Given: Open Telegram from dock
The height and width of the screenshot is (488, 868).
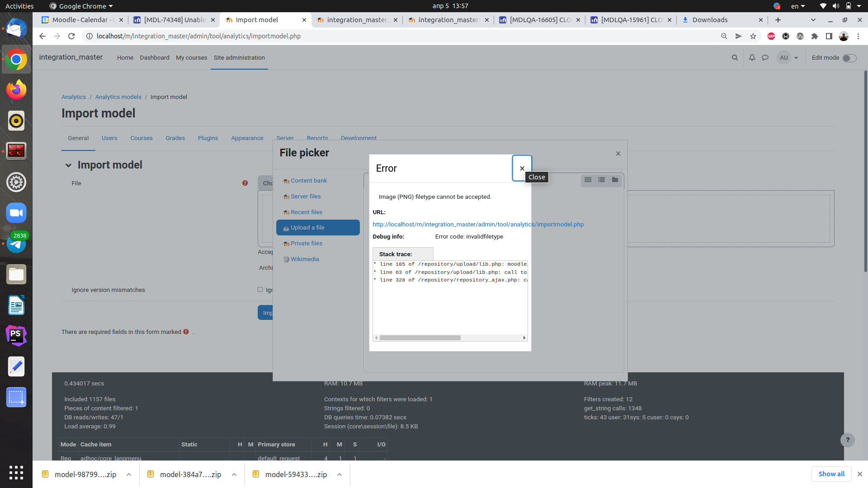Looking at the screenshot, I should (x=16, y=244).
